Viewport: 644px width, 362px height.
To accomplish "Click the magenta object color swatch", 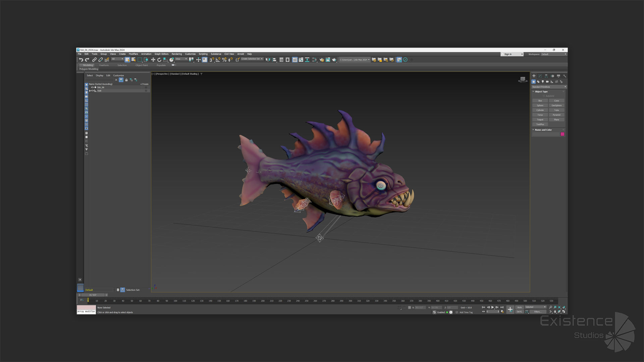I will (x=562, y=134).
